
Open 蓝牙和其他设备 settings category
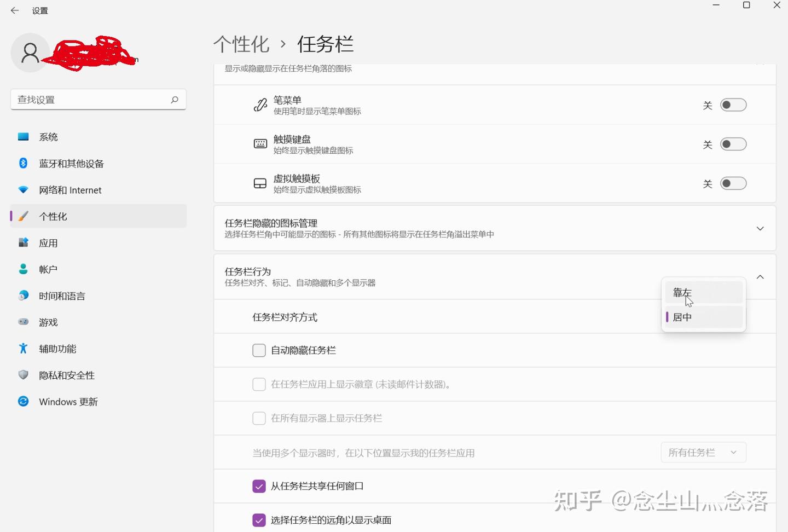click(x=99, y=163)
